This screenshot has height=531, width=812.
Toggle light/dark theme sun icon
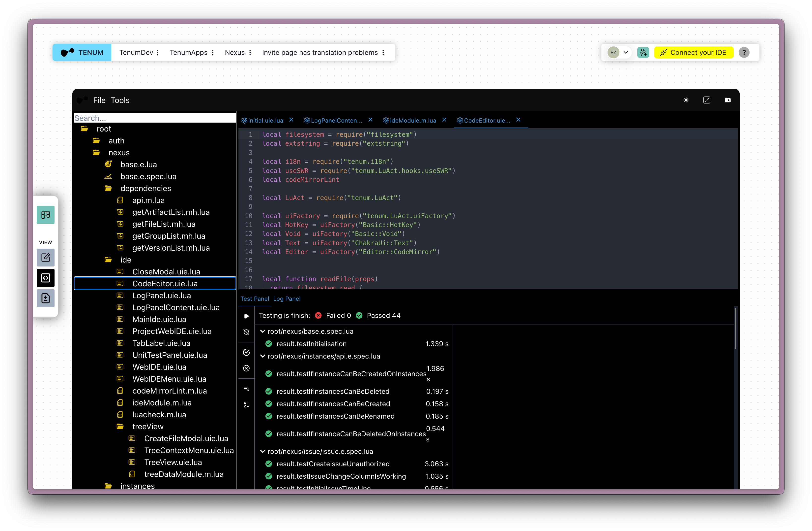686,100
